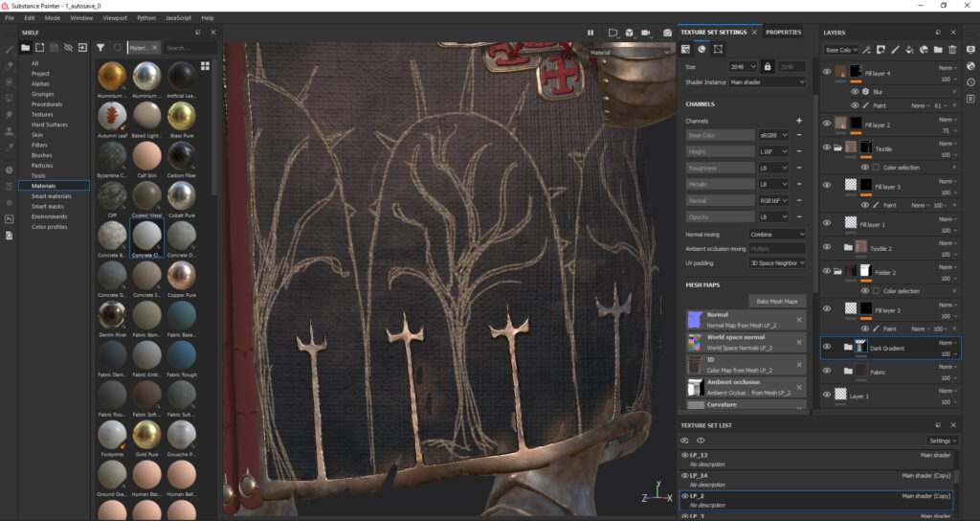Toggle visibility of Dark Gradient folder
This screenshot has width=980, height=521.
(x=828, y=348)
